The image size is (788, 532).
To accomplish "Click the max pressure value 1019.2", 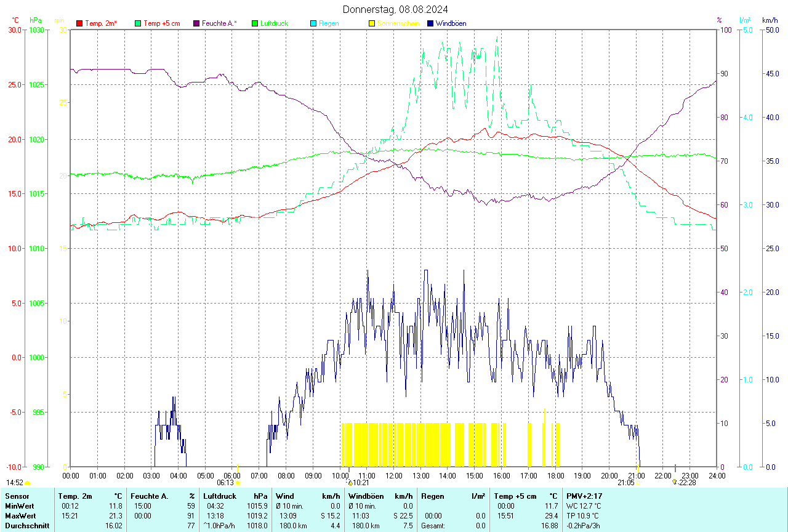I will coord(257,516).
